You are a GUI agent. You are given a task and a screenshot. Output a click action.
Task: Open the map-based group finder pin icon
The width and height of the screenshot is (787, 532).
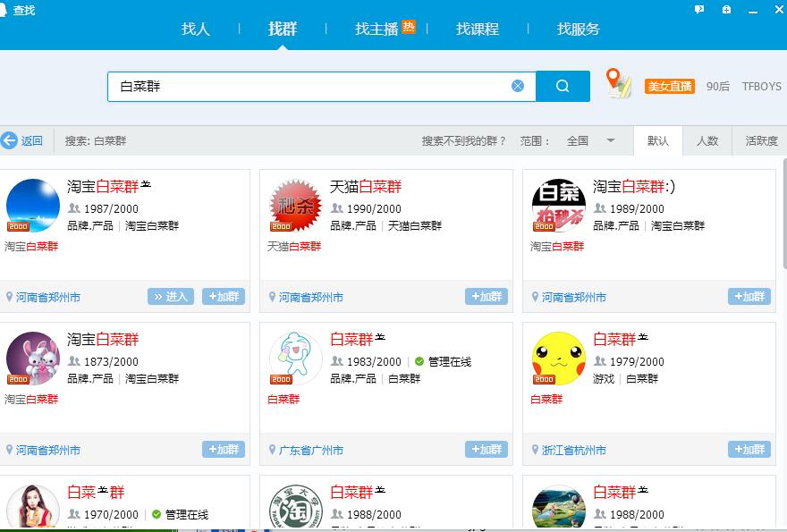coord(618,85)
